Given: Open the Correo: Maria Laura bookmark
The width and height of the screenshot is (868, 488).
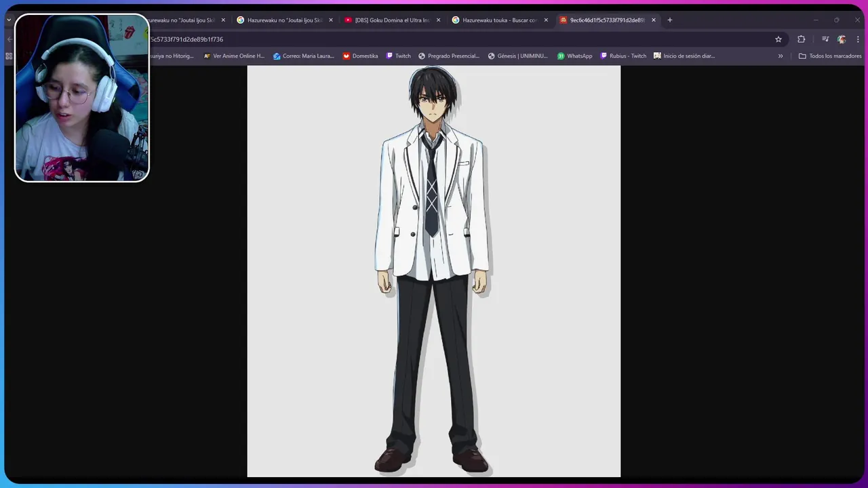Looking at the screenshot, I should click(x=304, y=56).
